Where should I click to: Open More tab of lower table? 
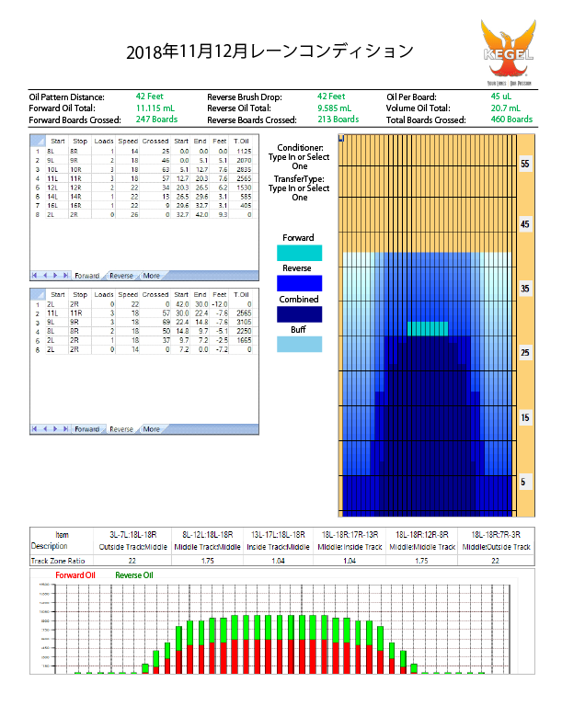pyautogui.click(x=152, y=429)
